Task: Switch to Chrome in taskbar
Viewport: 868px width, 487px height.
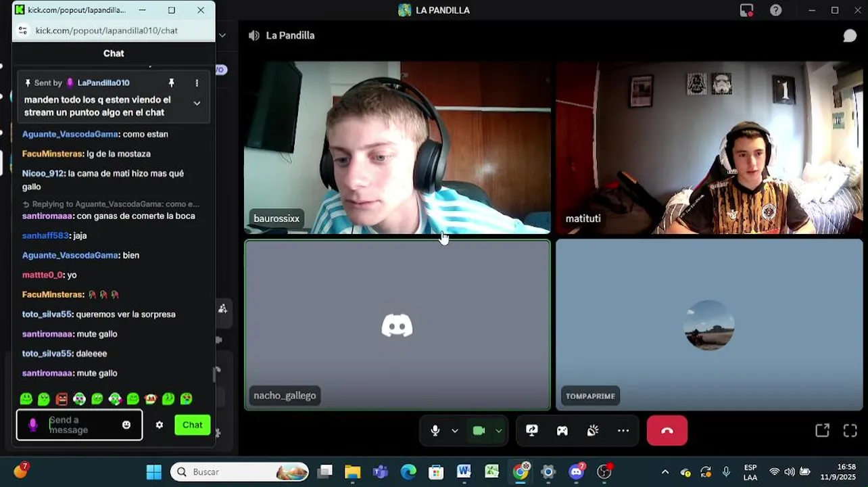Action: click(521, 471)
